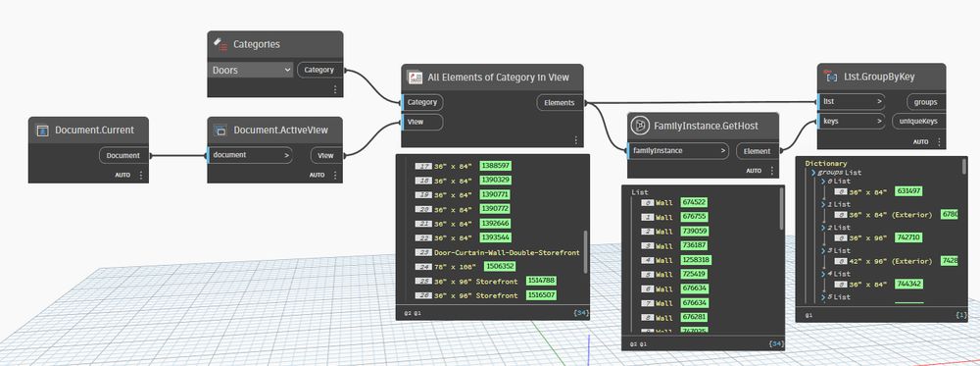Viewport: 980px width, 366px height.
Task: Click the 42" x 96" (Exterior) entry in group 3
Action: pyautogui.click(x=890, y=261)
